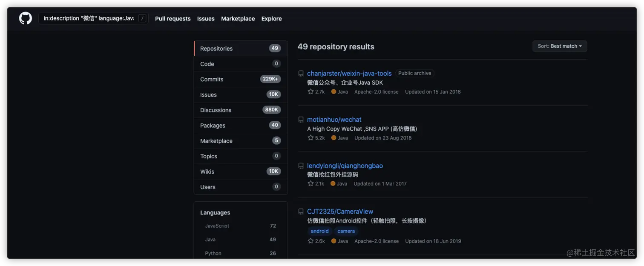This screenshot has width=644, height=266.
Task: Click Updated on 15 Jan 2018 text
Action: 433,92
